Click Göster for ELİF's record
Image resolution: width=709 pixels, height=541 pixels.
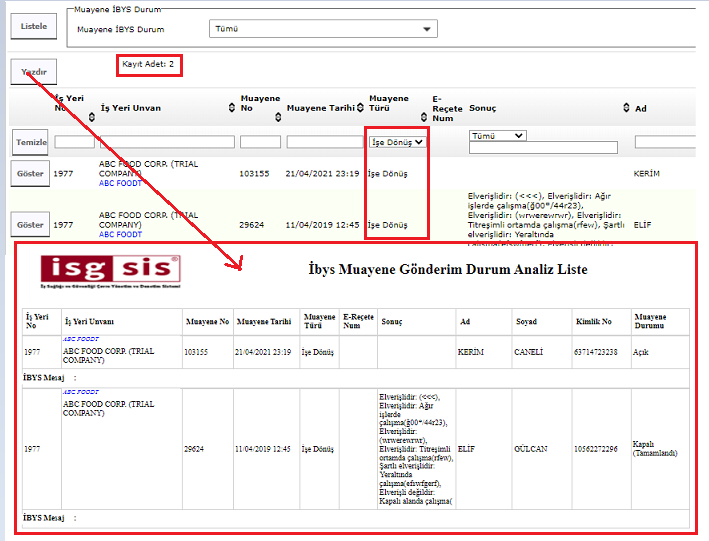(x=31, y=225)
